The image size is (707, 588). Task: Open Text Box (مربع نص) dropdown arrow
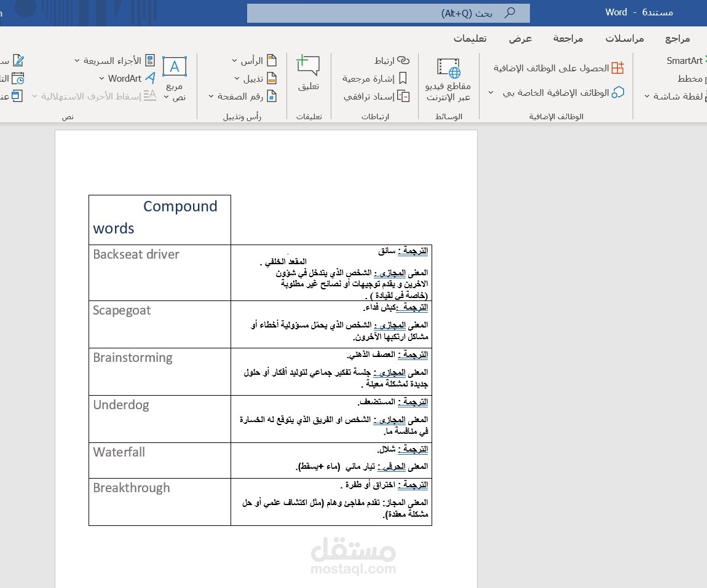pyautogui.click(x=167, y=97)
